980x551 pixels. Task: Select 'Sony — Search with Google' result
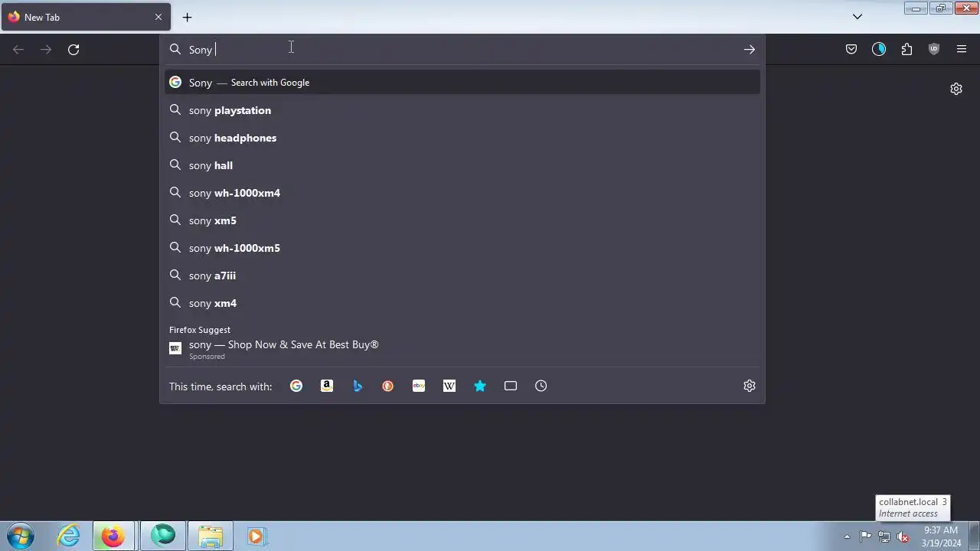click(x=462, y=82)
